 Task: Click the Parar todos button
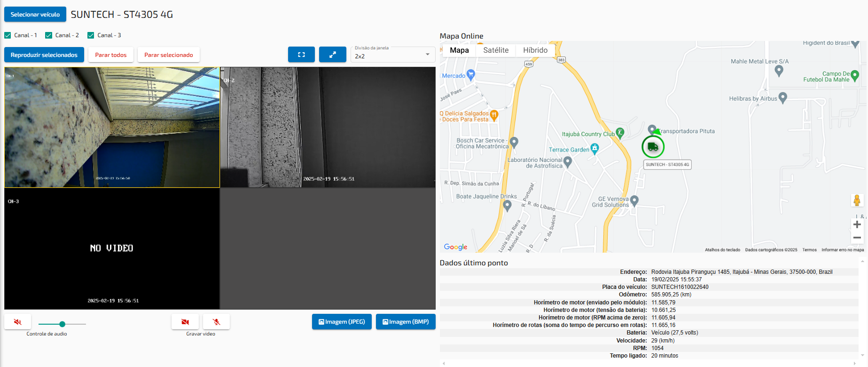[111, 55]
